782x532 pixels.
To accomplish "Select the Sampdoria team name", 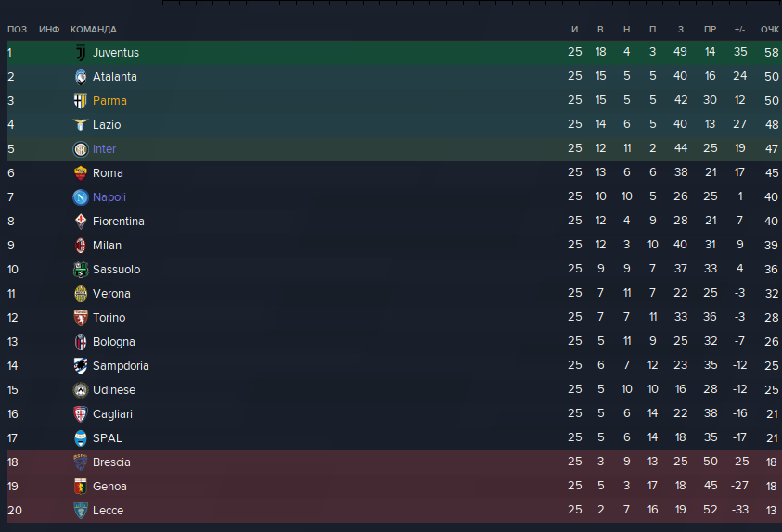I will tap(121, 366).
